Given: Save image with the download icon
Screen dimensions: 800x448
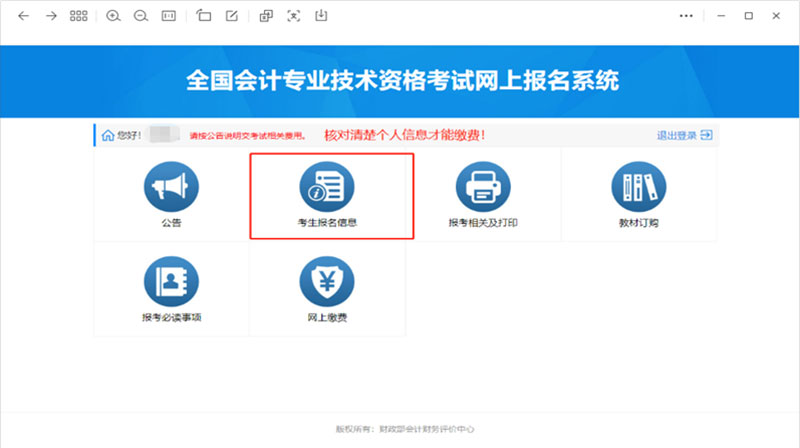Looking at the screenshot, I should point(321,16).
